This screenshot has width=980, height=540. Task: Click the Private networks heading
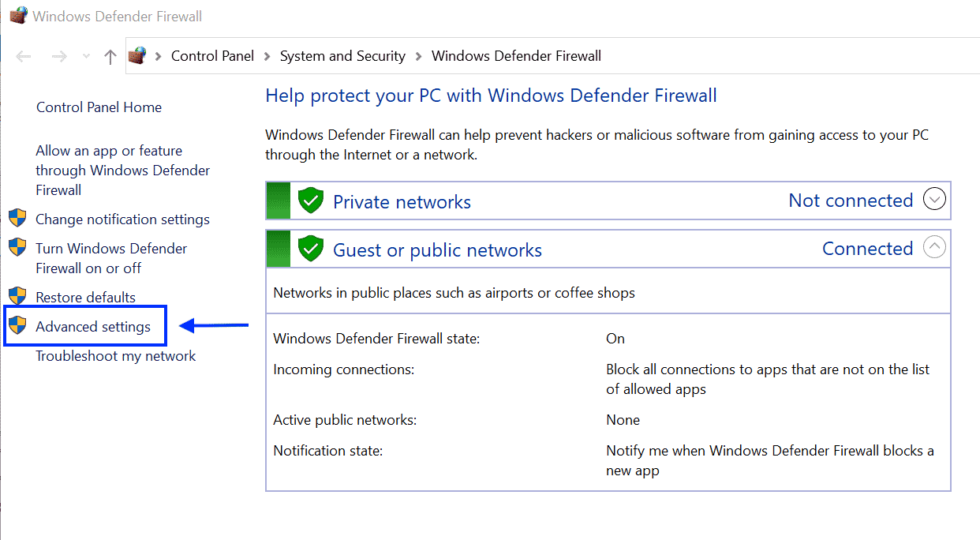pos(402,202)
